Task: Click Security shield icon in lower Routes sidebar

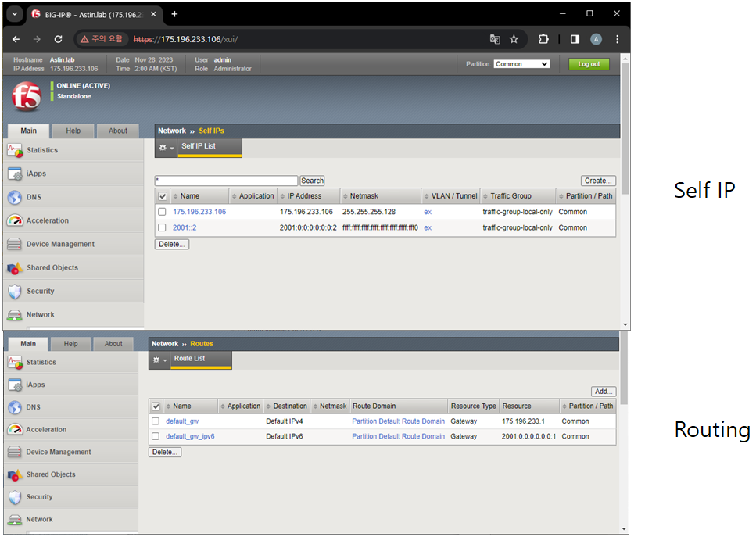Action: (x=15, y=497)
